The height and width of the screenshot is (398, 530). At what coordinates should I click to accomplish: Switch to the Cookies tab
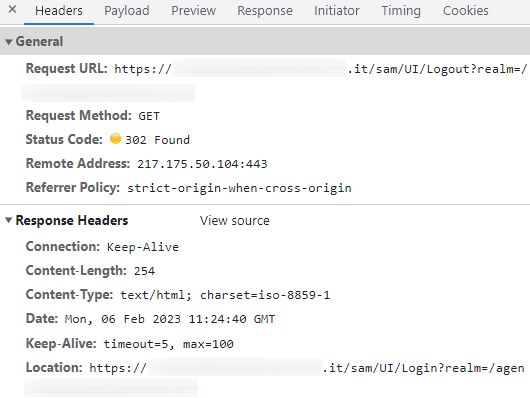click(x=465, y=11)
